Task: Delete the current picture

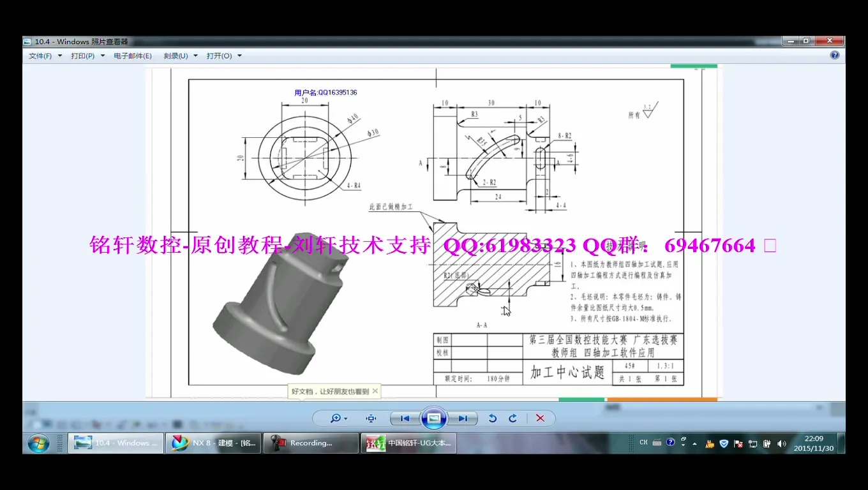Action: (x=540, y=418)
